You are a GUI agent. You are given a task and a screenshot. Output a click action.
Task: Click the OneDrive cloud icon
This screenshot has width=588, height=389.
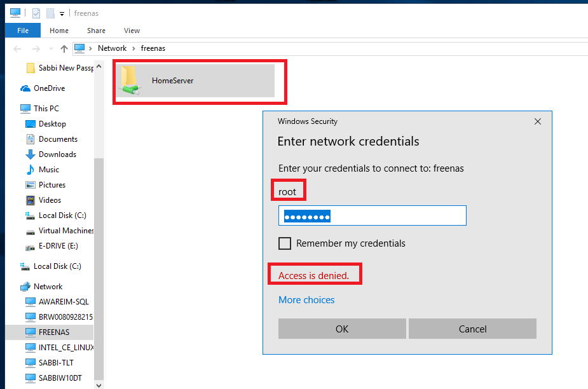(x=25, y=88)
